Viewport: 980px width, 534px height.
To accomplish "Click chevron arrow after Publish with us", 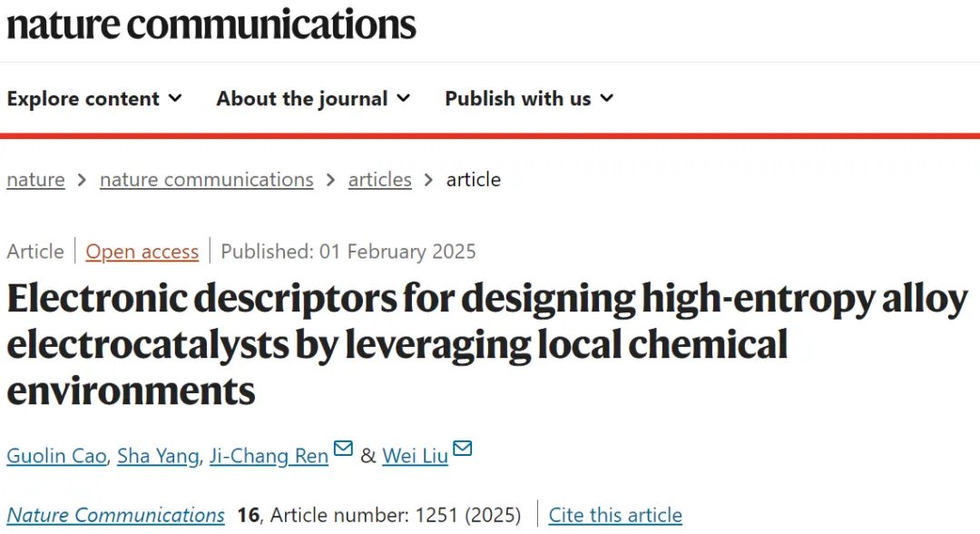I will [x=607, y=98].
